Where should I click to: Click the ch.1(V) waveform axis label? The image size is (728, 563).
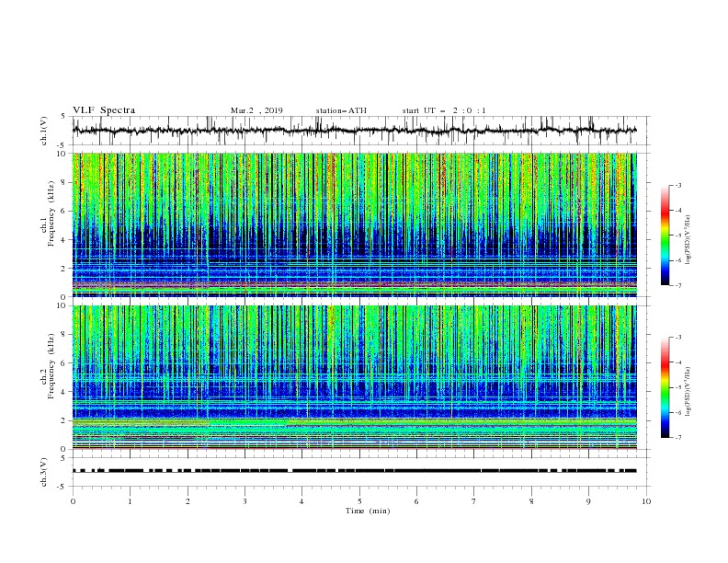coord(44,131)
